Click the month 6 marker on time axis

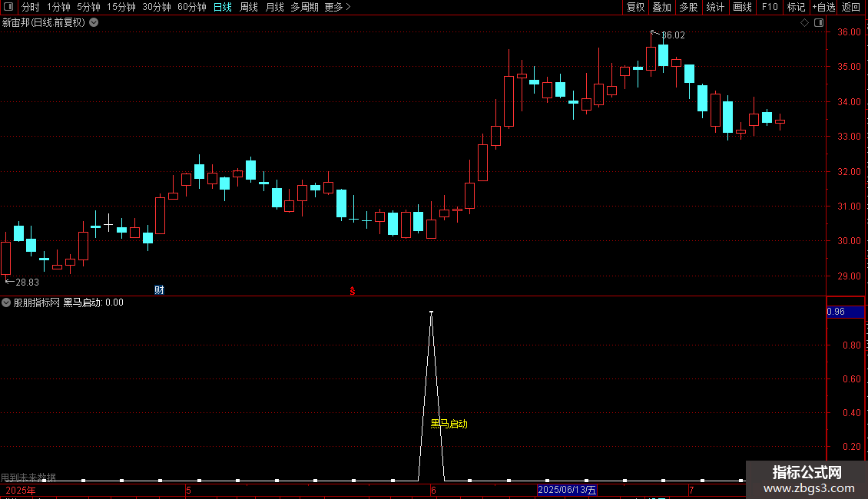[x=433, y=490]
